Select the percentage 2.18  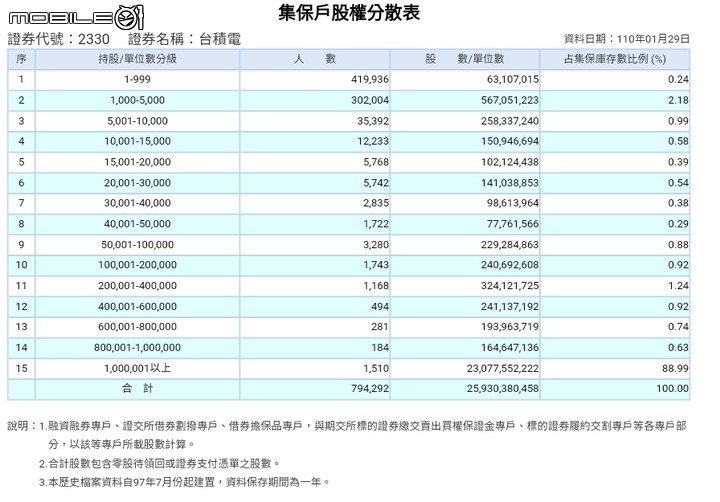(678, 100)
